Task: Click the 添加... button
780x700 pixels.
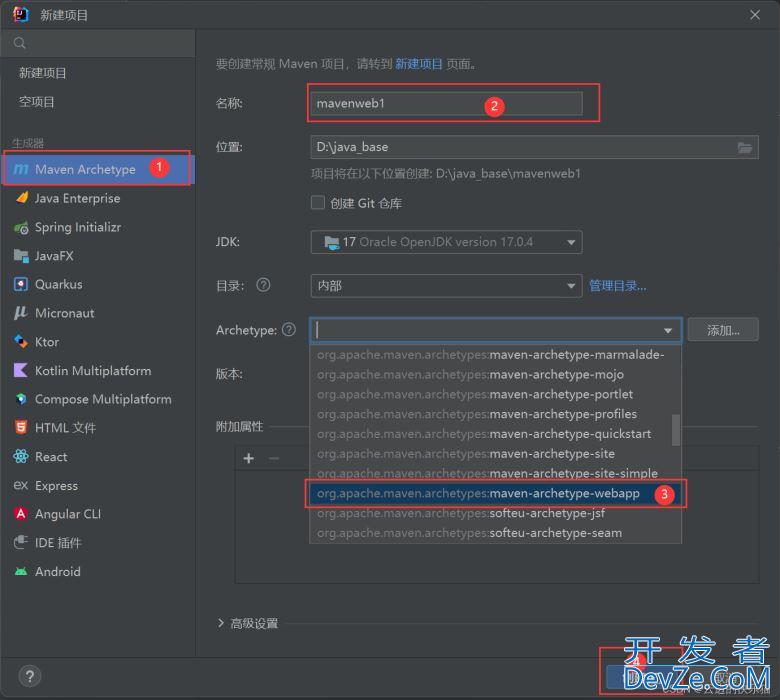Action: (x=723, y=330)
